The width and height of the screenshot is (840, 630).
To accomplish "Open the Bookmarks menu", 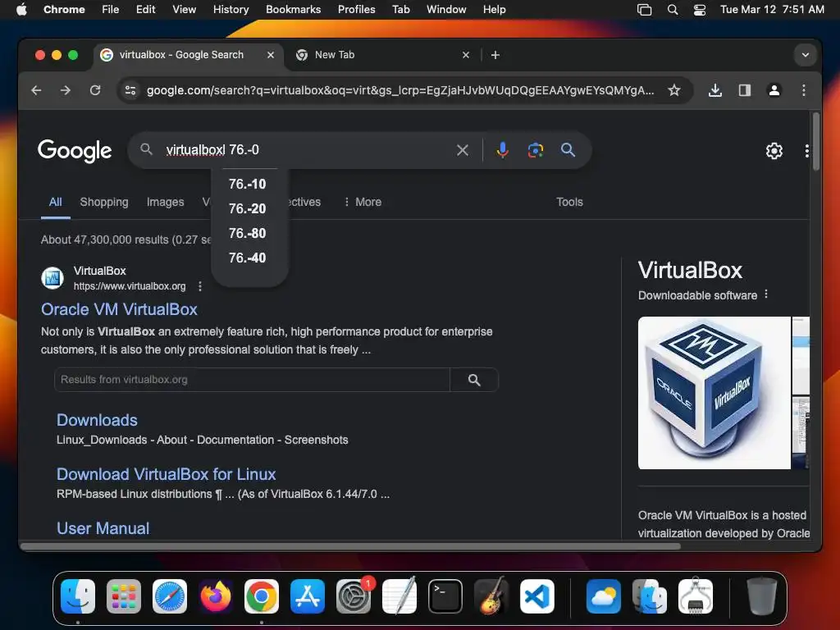I will 293,10.
